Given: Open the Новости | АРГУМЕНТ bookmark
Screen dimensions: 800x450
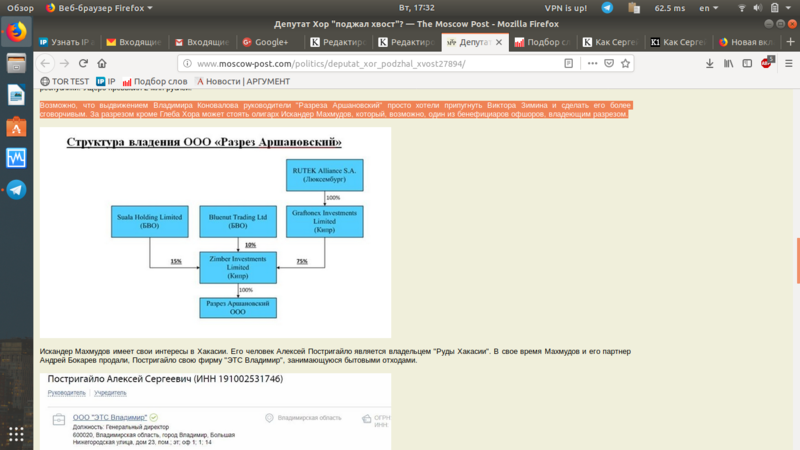Looking at the screenshot, I should click(243, 81).
